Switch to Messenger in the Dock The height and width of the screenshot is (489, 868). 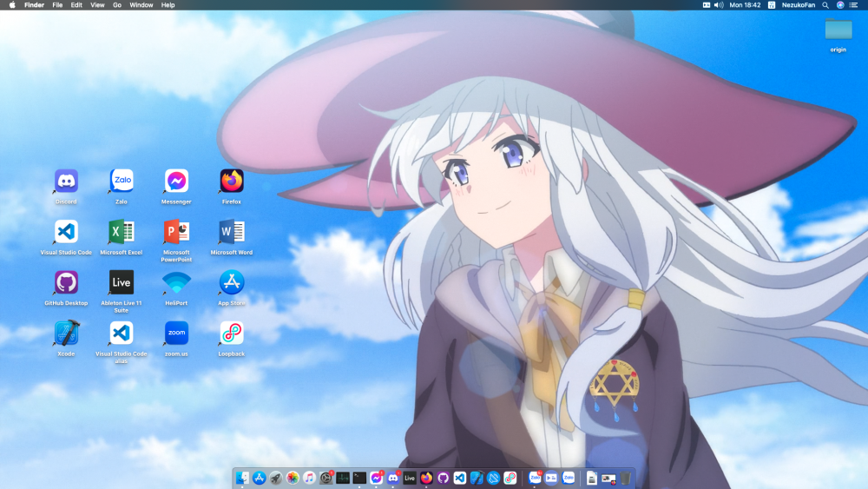point(377,478)
